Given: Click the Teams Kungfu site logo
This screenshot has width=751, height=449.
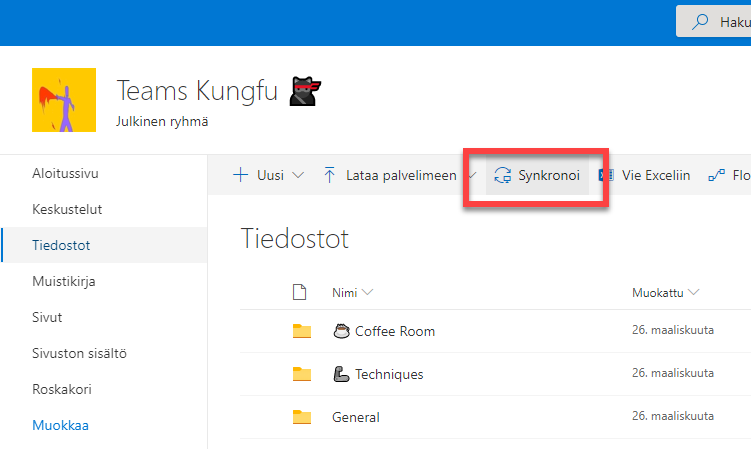Looking at the screenshot, I should click(x=64, y=100).
